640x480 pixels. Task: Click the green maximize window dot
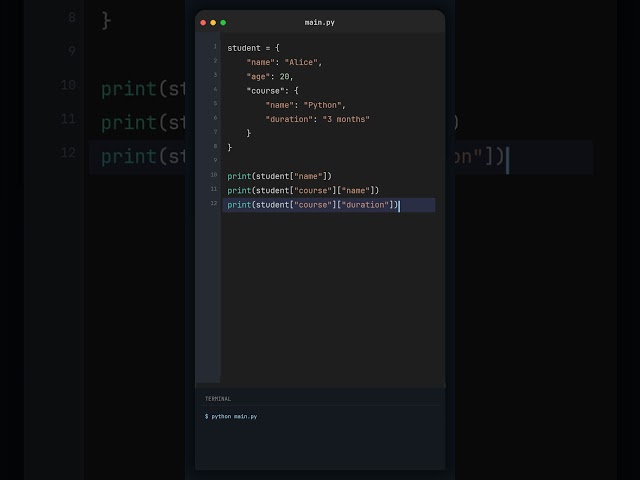pos(223,23)
